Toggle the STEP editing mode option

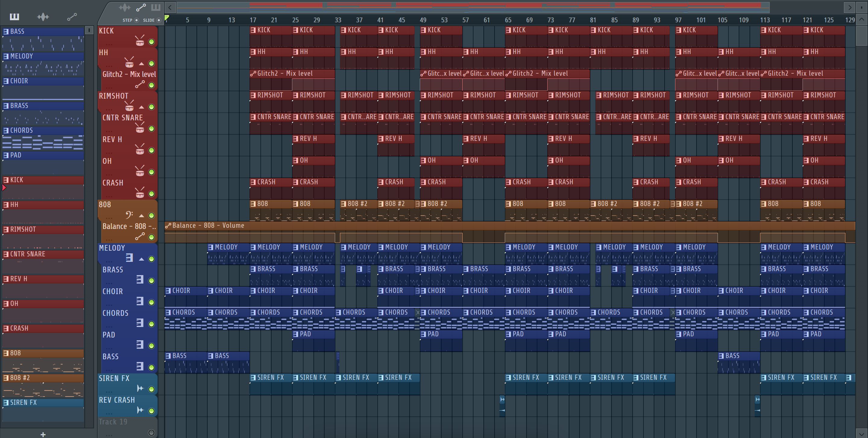point(137,20)
